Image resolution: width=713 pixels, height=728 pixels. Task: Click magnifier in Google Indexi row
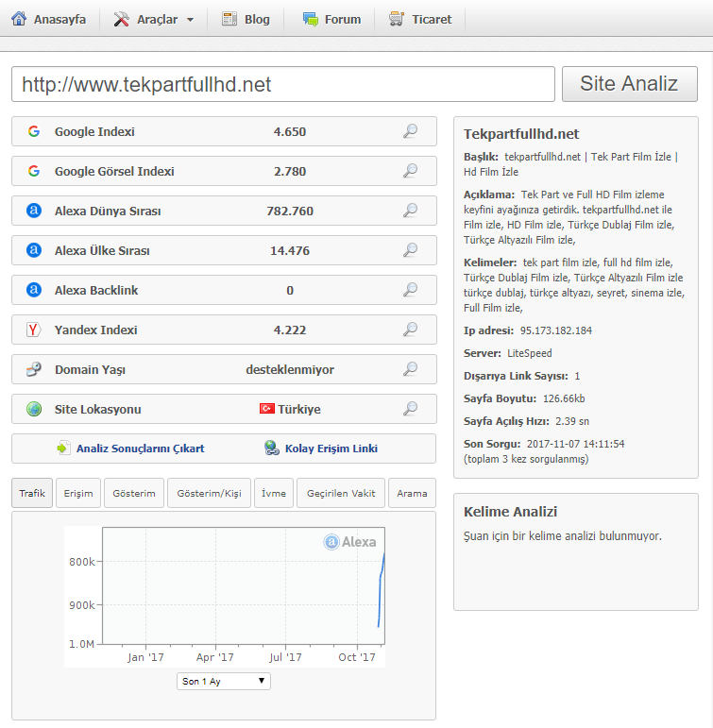click(410, 131)
